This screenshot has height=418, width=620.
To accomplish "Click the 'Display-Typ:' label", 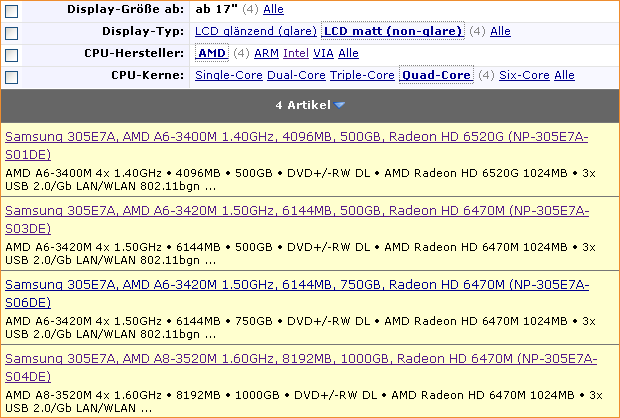I will 143,31.
